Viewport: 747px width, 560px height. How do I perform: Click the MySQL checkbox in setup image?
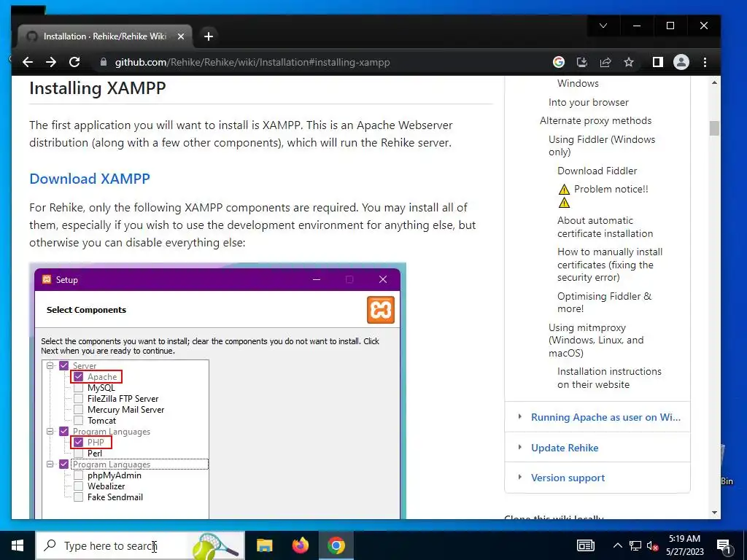(x=78, y=388)
